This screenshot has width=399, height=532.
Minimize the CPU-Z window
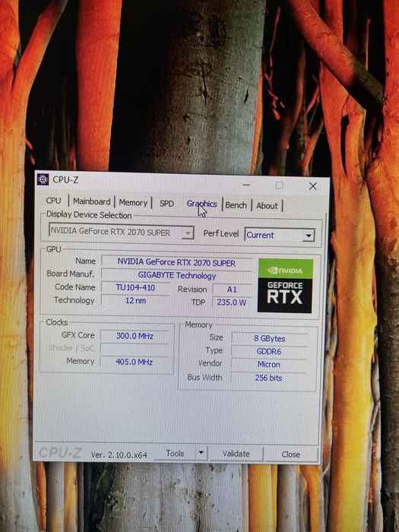[247, 185]
